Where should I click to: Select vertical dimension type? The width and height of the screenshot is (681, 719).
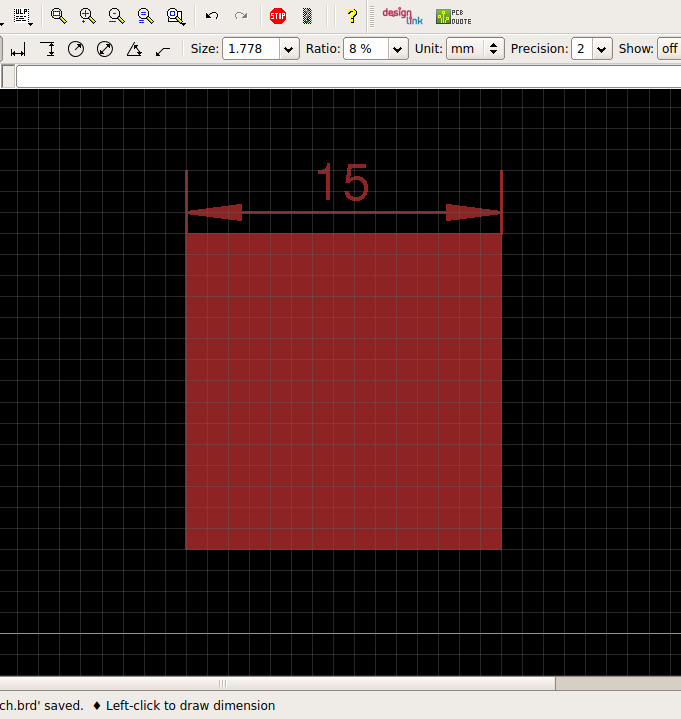click(47, 49)
